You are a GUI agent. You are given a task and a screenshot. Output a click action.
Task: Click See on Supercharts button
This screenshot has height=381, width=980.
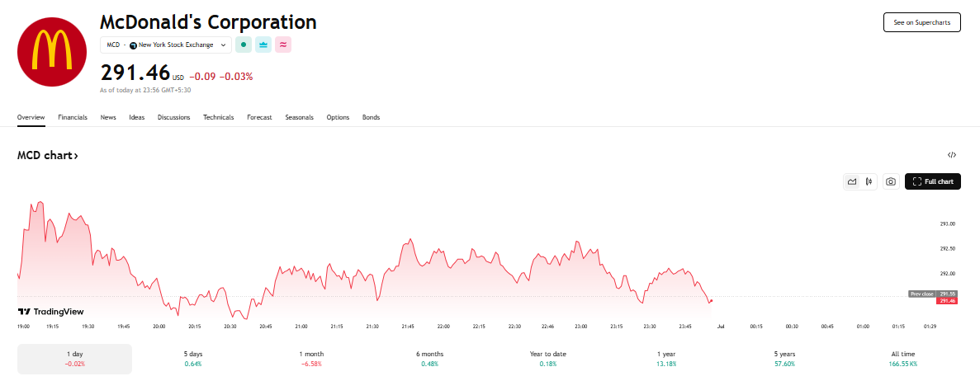coord(922,22)
